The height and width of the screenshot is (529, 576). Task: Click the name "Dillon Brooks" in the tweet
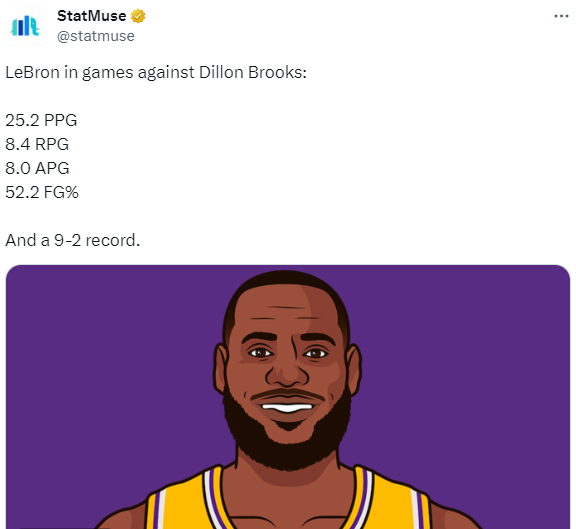[x=251, y=72]
